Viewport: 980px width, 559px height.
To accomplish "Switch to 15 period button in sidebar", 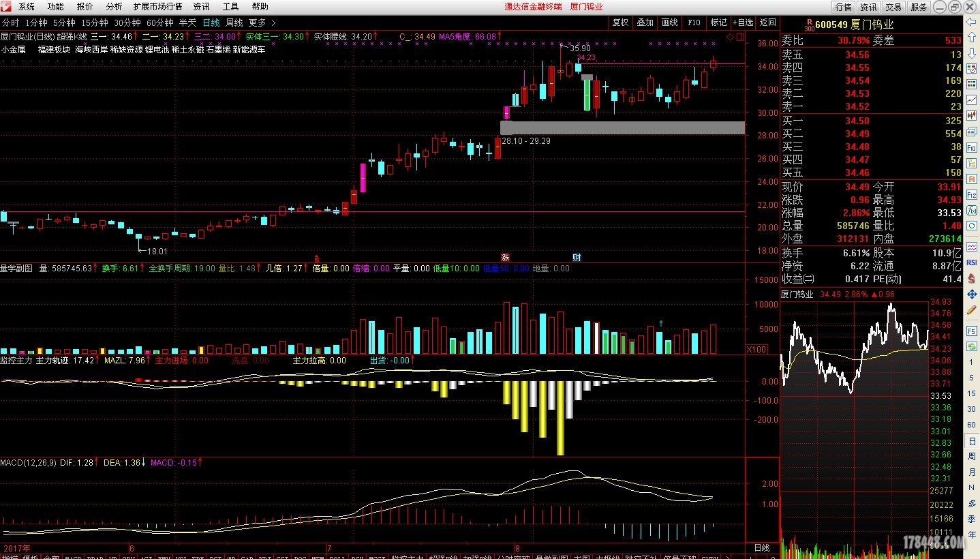I will (x=971, y=393).
